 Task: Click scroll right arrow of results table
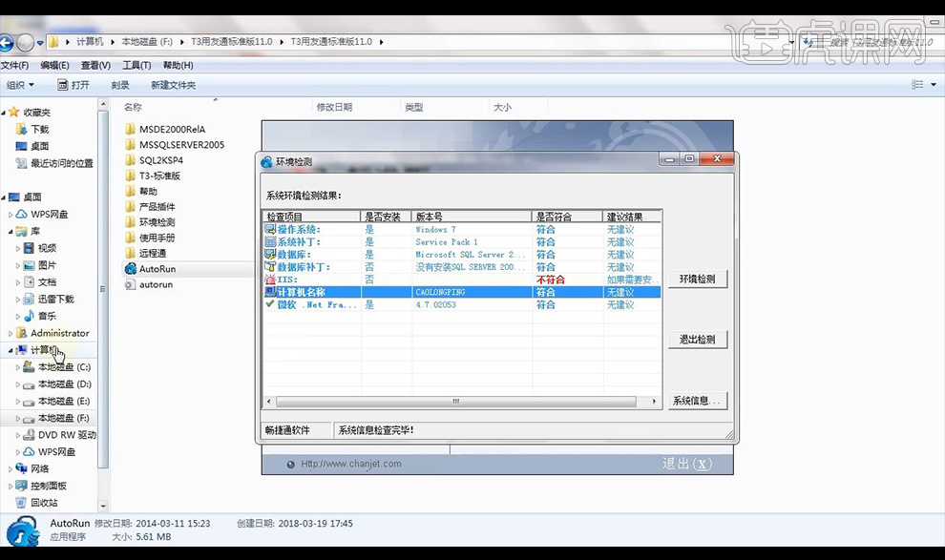click(x=655, y=401)
